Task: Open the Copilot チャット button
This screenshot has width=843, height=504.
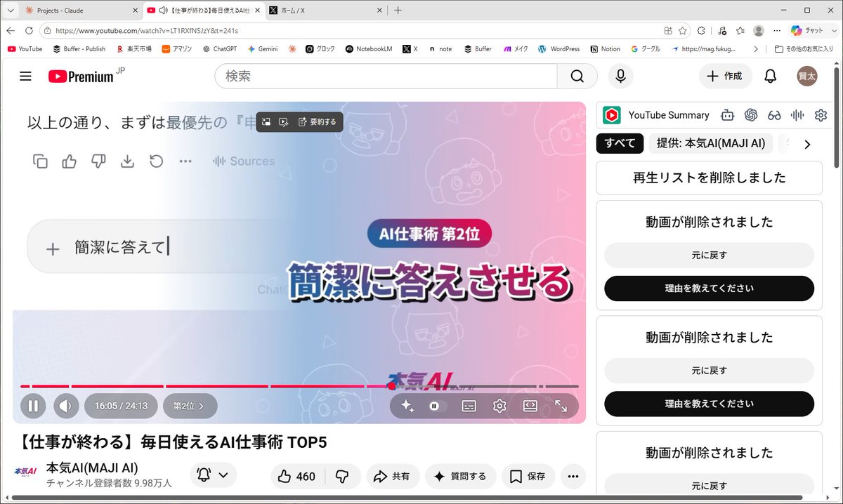Action: coord(806,30)
